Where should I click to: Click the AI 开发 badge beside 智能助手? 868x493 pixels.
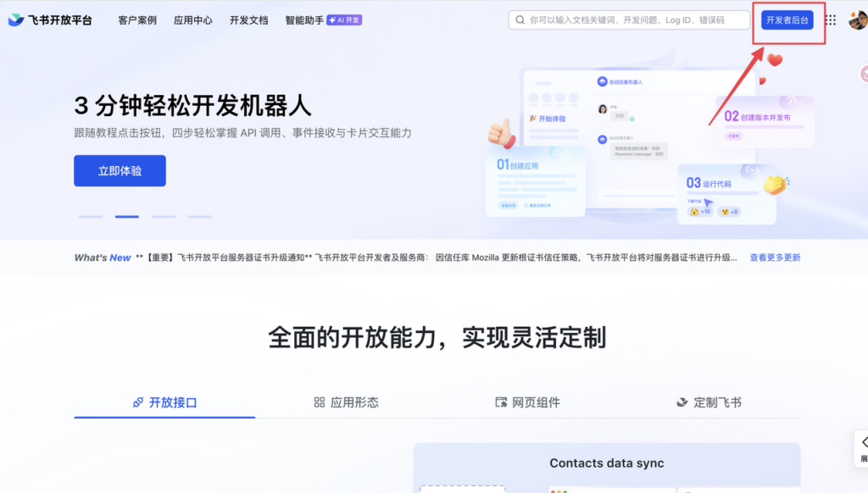coord(344,20)
